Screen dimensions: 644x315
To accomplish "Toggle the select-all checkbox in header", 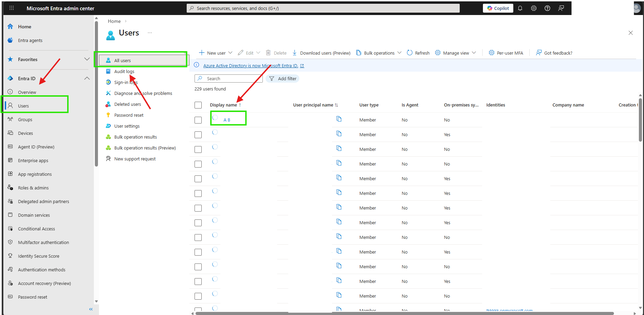I will pos(198,105).
